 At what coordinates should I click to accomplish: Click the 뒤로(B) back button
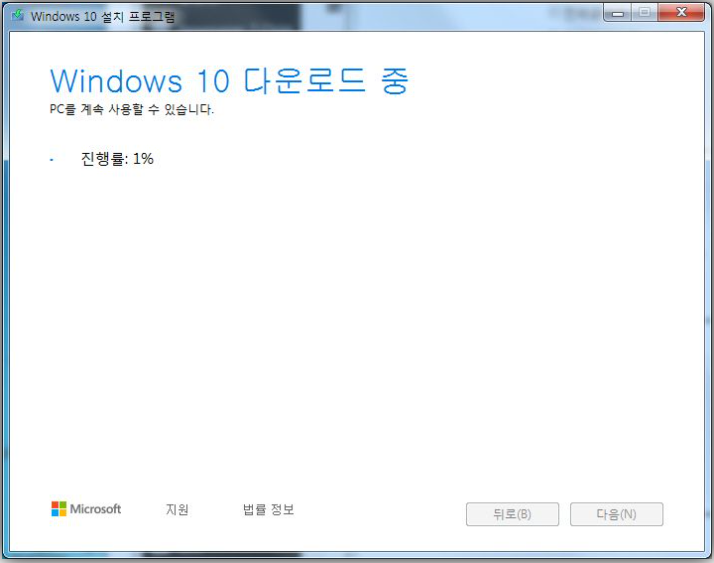[x=512, y=514]
